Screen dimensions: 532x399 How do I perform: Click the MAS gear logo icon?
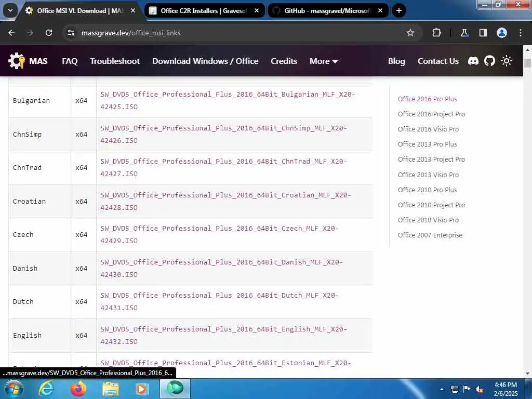click(x=16, y=61)
